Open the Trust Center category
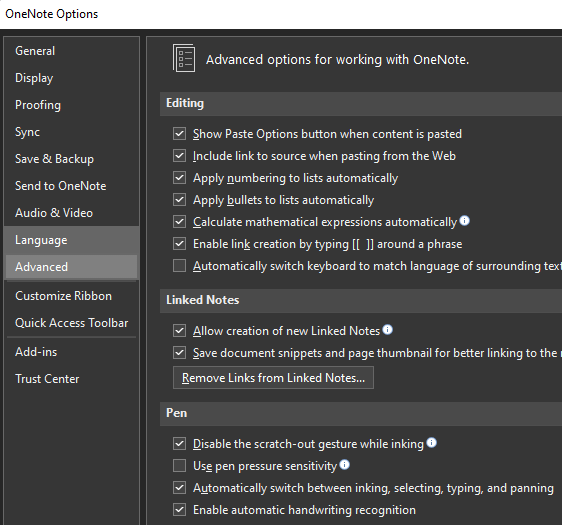 [71, 379]
